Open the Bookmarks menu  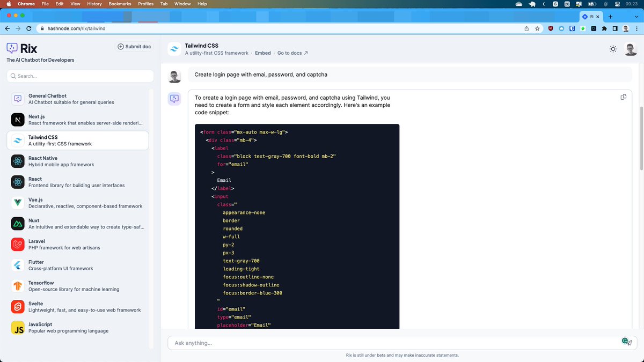[x=120, y=4]
